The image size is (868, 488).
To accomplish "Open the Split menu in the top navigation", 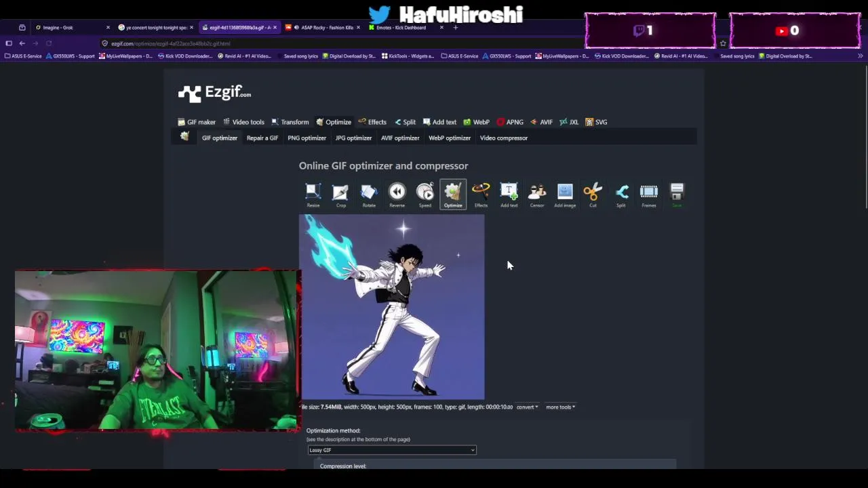I will pos(405,122).
